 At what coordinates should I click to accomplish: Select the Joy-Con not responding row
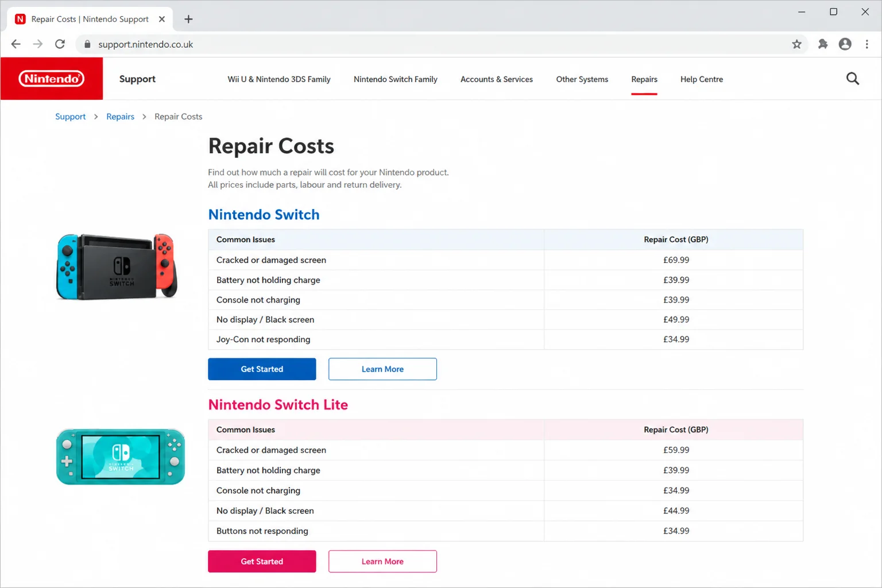coord(505,339)
